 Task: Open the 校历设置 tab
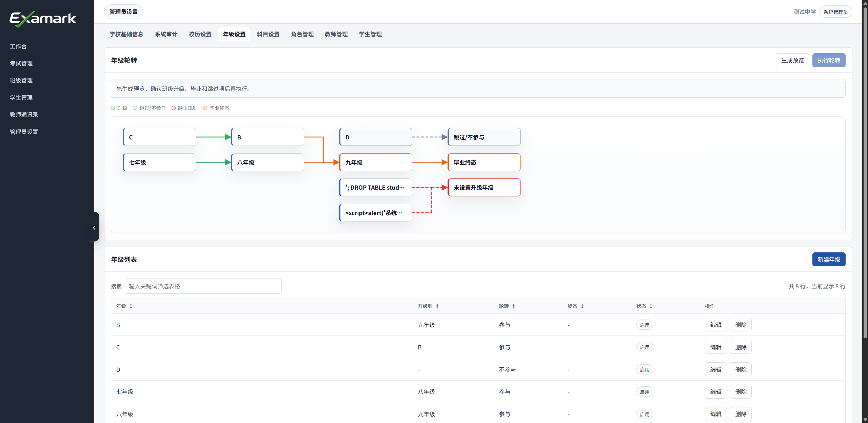(x=200, y=34)
